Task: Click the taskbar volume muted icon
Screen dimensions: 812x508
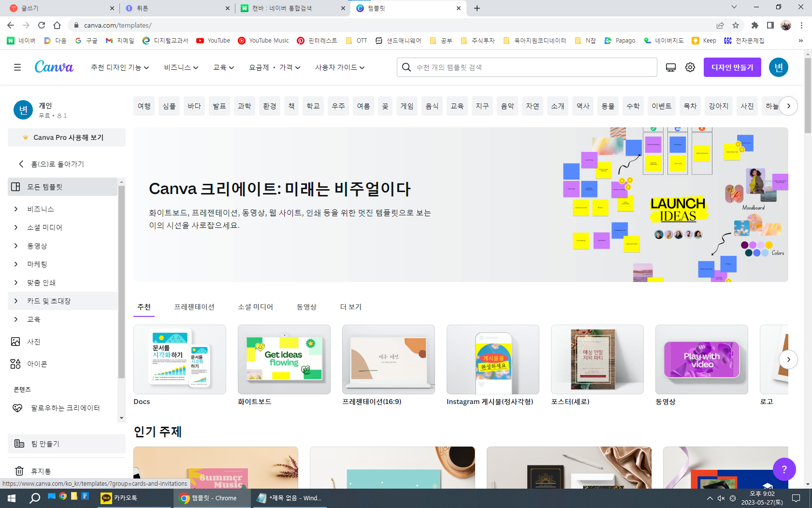Action: point(721,498)
